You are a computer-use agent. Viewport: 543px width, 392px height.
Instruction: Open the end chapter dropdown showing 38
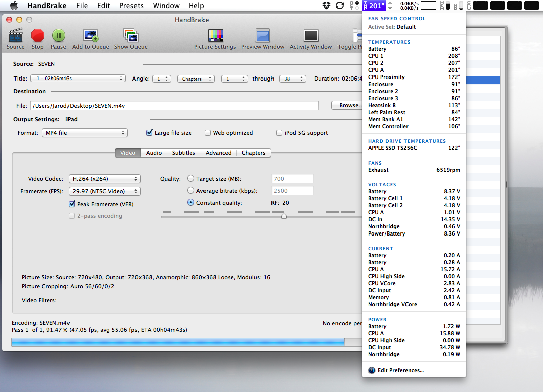point(293,79)
